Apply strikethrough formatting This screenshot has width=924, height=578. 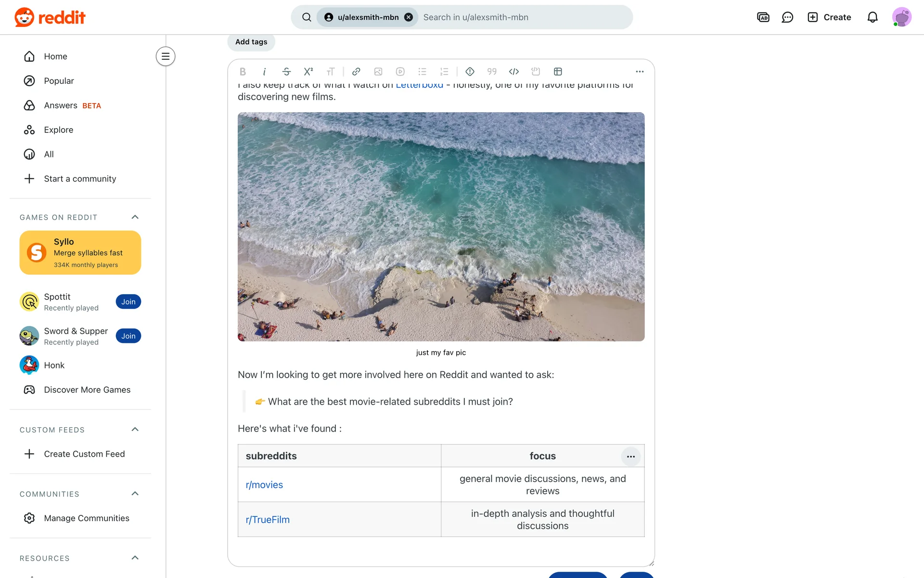[x=286, y=72]
